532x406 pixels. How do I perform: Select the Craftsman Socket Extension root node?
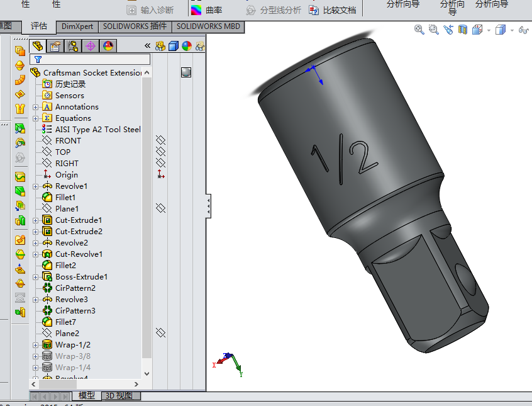92,73
